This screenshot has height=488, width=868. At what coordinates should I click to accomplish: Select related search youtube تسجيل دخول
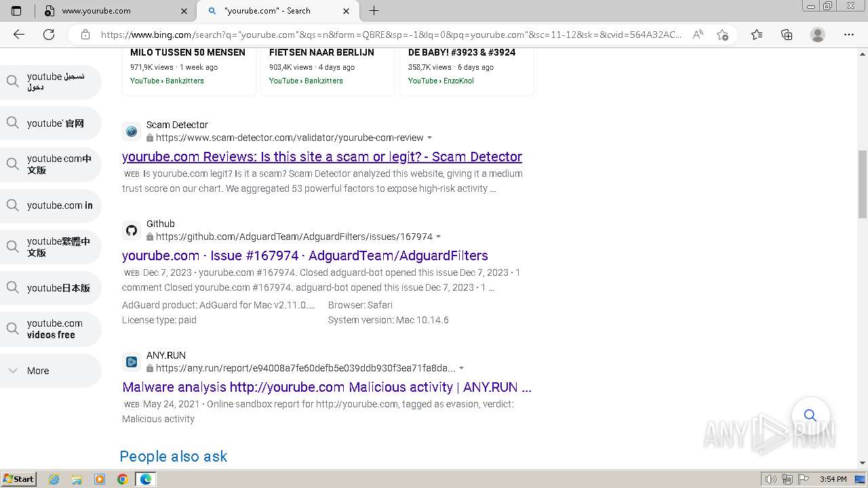[x=51, y=82]
